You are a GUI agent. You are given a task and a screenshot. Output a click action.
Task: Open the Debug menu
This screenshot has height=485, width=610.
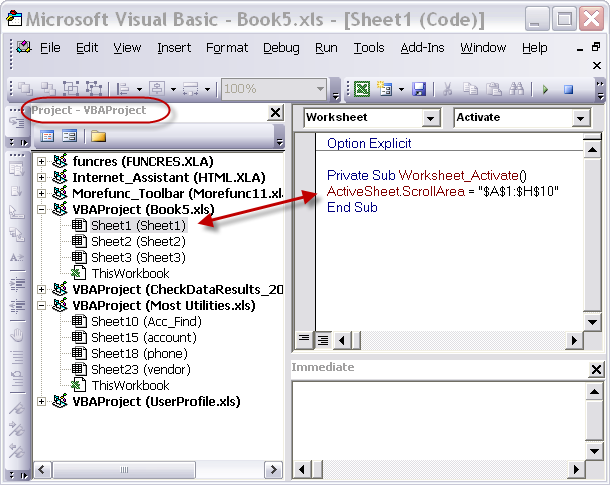281,47
